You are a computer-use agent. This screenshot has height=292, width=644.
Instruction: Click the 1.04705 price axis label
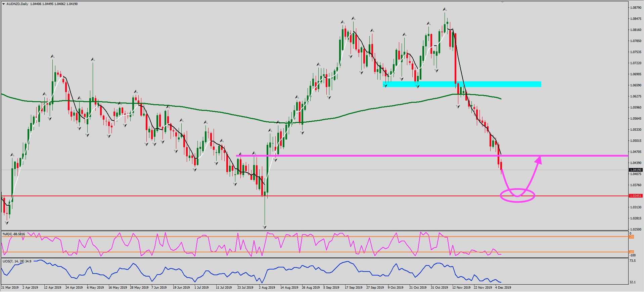[636, 152]
